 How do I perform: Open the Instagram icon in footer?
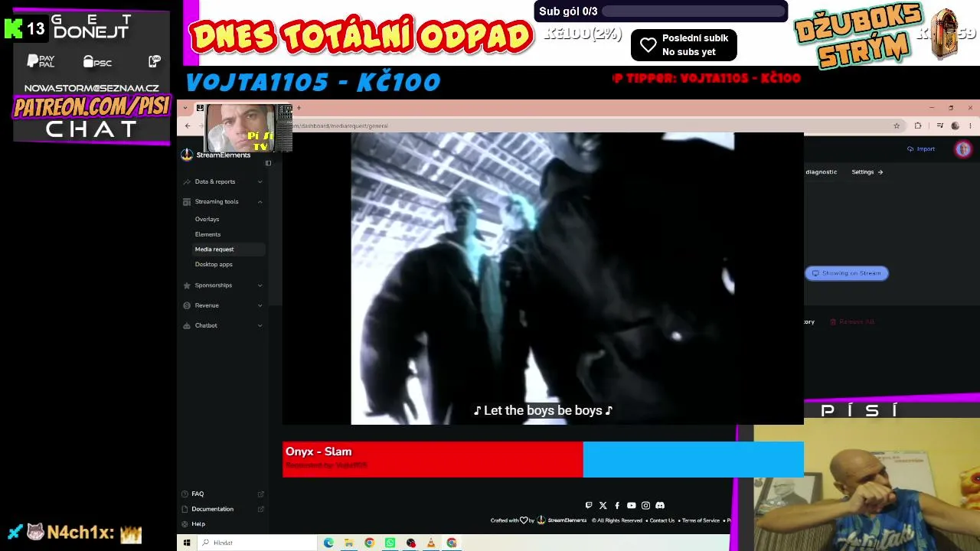coord(645,505)
